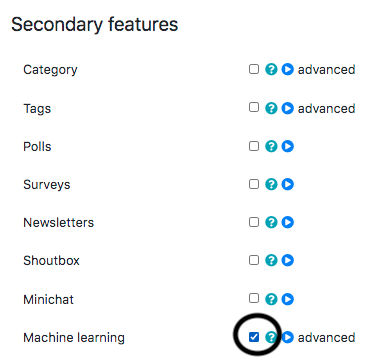Click the blue play icon beside Category
This screenshot has width=386, height=363.
[287, 69]
